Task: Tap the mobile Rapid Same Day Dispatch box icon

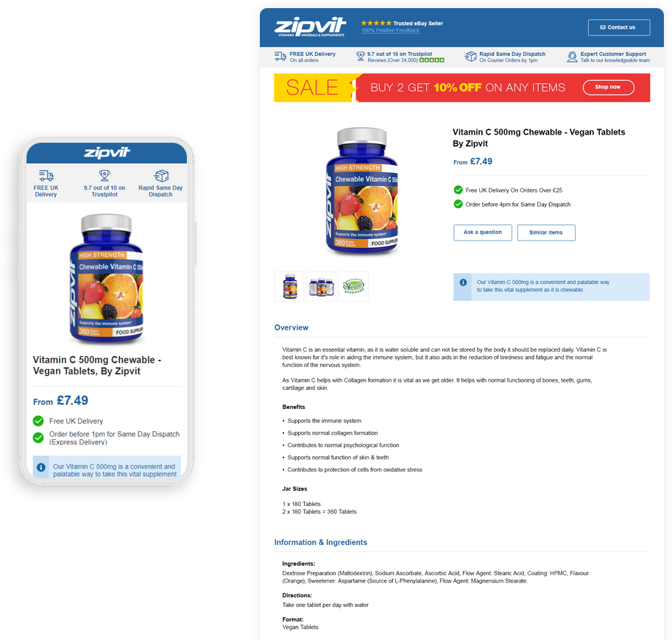Action: click(160, 176)
